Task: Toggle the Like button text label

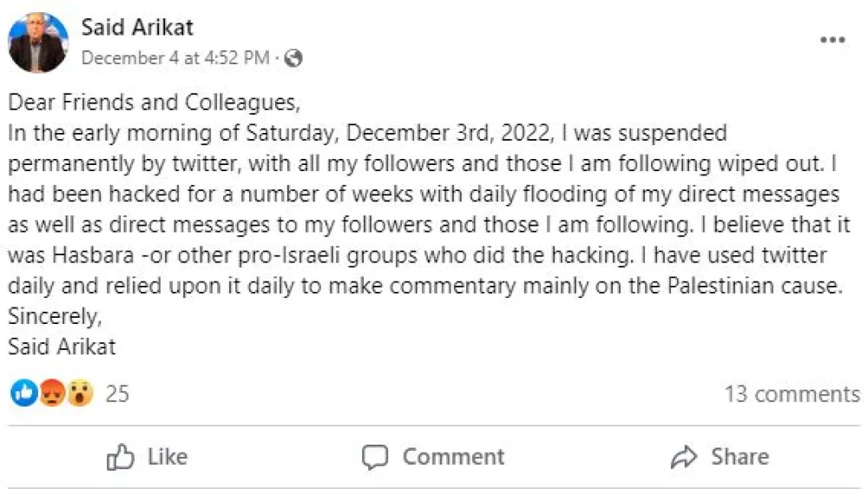Action: 168,457
